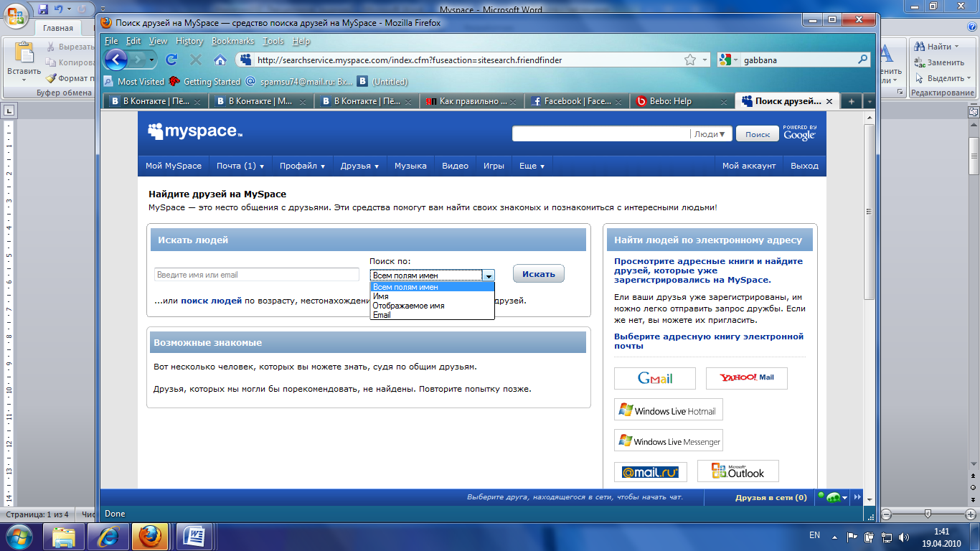Choose Microsoft Outlook address book
Image resolution: width=980 pixels, height=551 pixels.
(x=738, y=471)
